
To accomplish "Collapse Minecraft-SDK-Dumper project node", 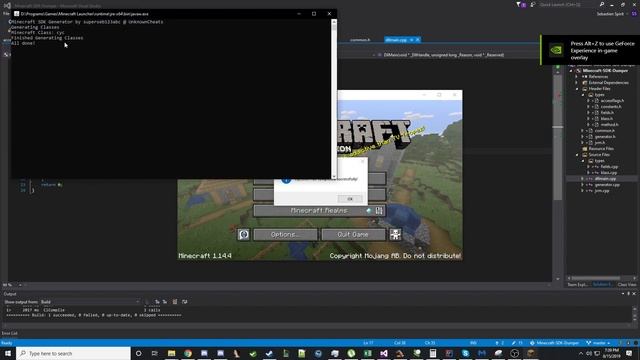I will click(x=571, y=71).
